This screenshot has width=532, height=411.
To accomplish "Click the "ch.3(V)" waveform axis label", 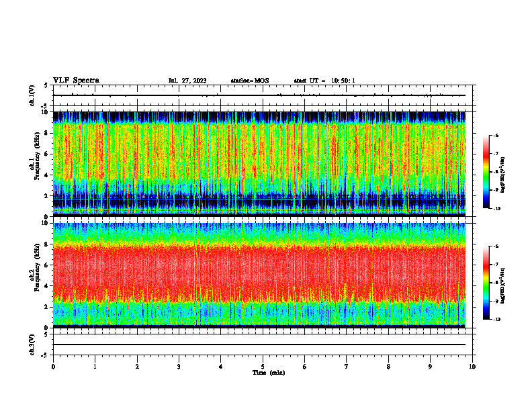I will click(32, 345).
